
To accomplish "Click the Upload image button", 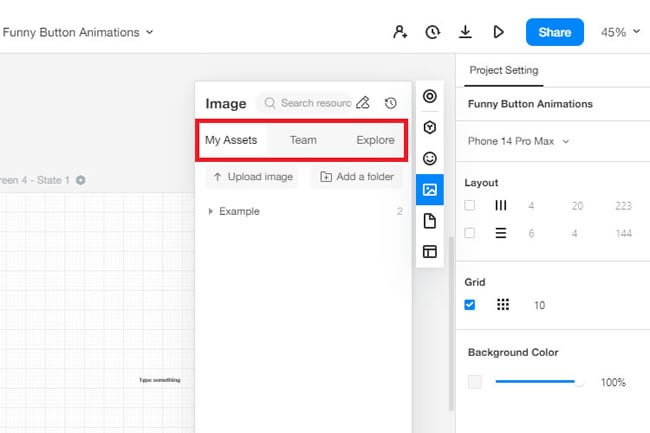I will (251, 177).
